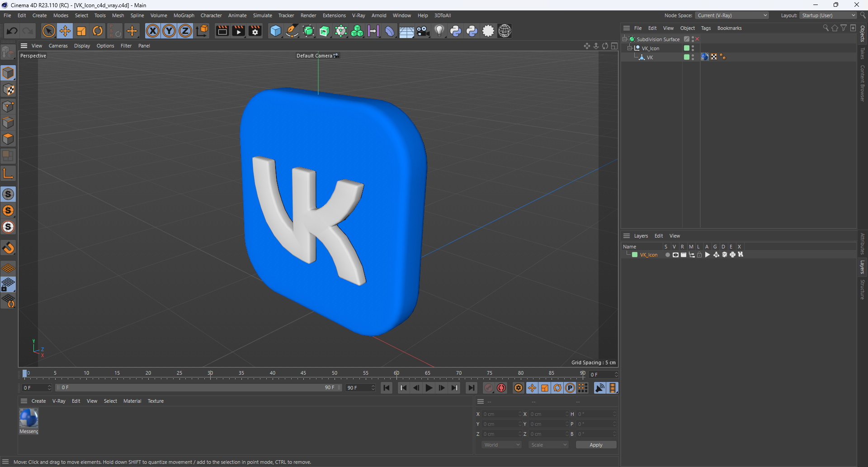Click record active objects button

(489, 388)
